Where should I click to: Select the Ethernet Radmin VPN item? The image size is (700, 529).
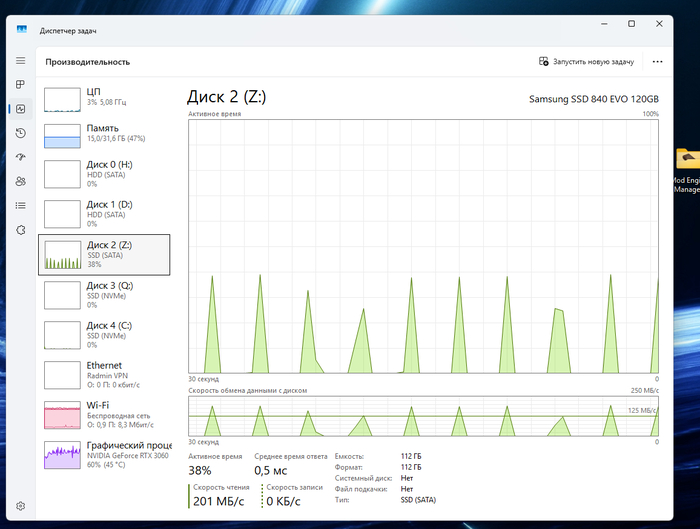click(x=104, y=375)
